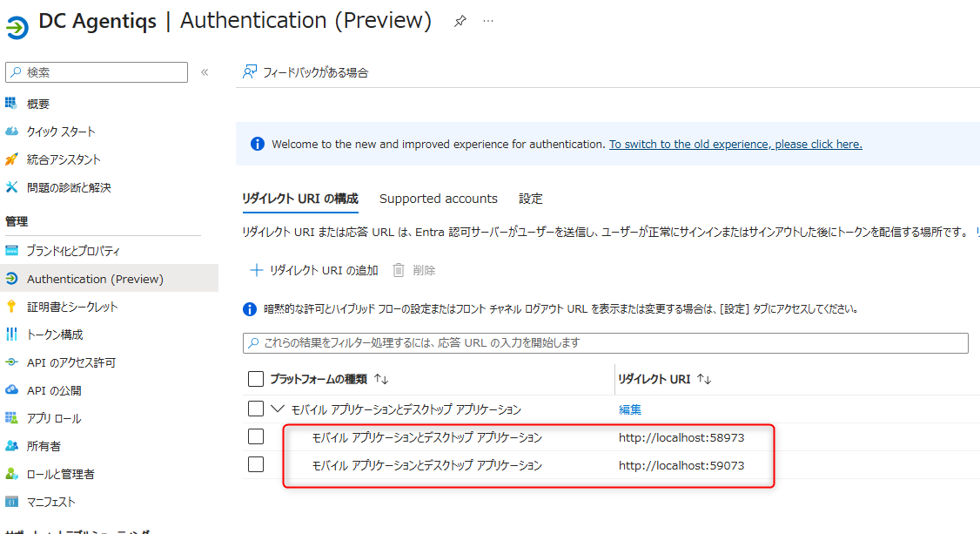Sort by リダイレクト URI column arrows
The width and height of the screenshot is (980, 534).
pos(704,379)
